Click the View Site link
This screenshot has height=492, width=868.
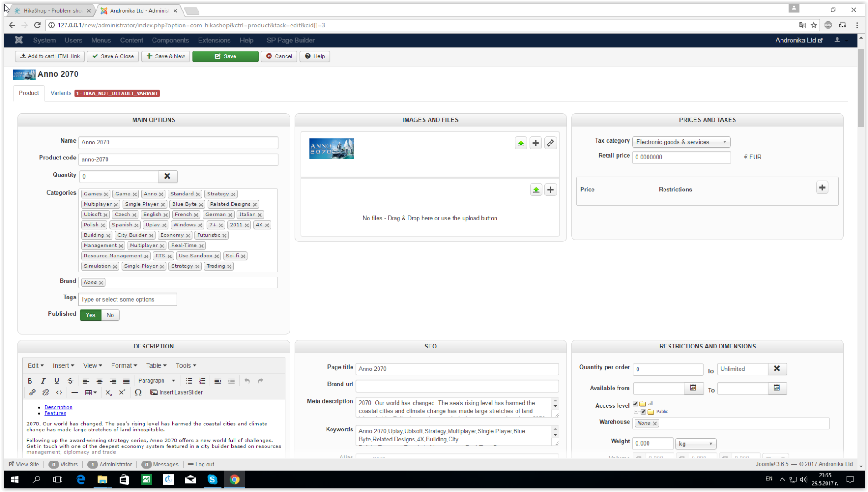[24, 465]
